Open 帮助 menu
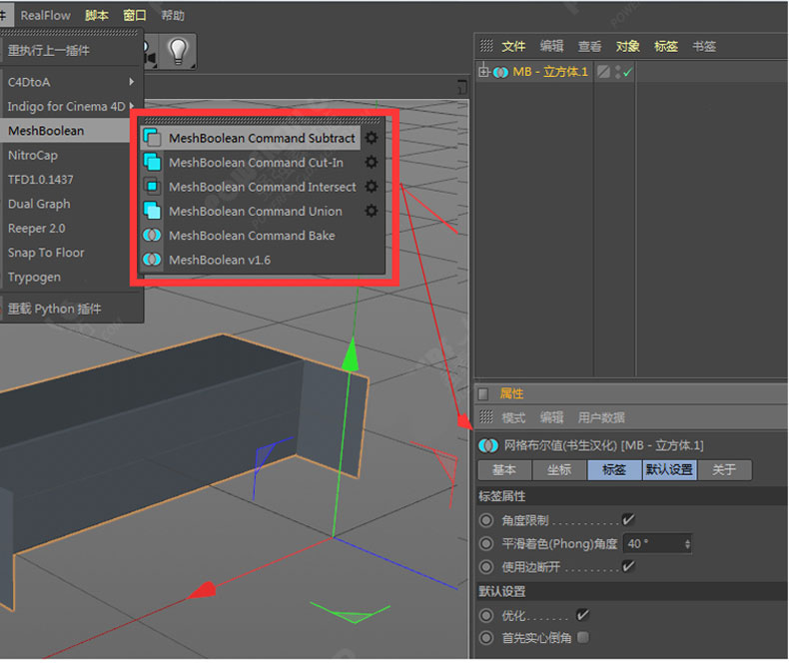Screen dimensions: 789x672 coord(173,16)
